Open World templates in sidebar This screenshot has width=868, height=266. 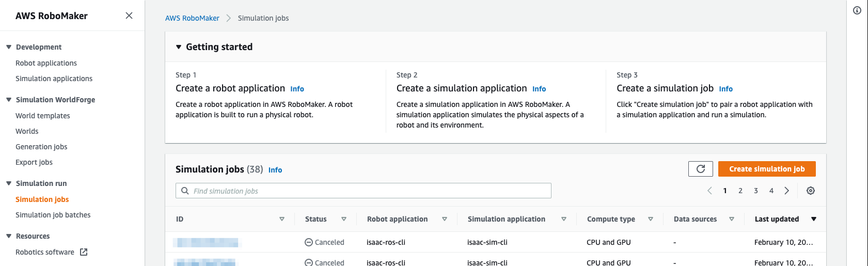click(x=42, y=116)
